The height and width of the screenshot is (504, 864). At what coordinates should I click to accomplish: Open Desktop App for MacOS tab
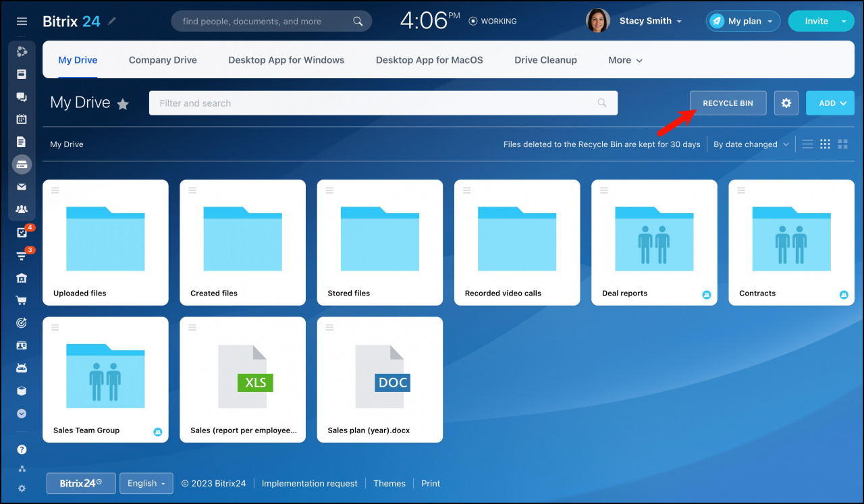click(429, 60)
